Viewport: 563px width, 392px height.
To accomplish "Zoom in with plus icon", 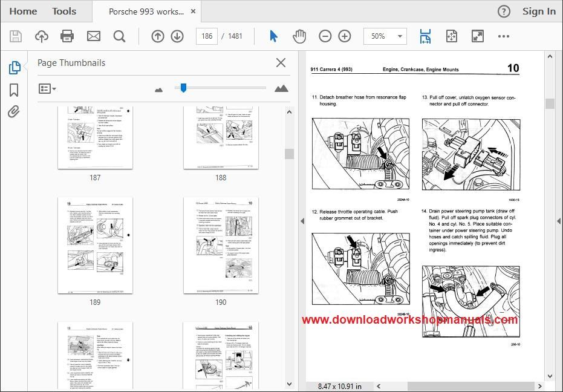I will click(345, 36).
